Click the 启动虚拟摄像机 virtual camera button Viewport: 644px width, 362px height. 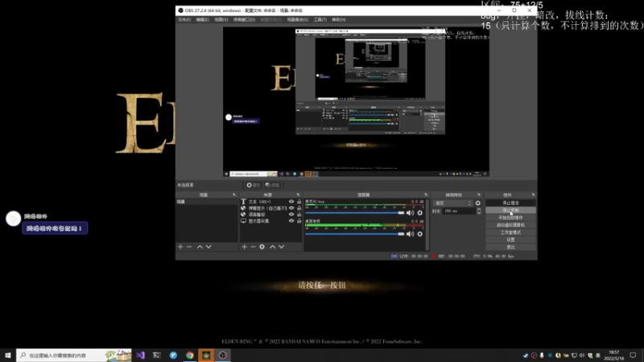(x=510, y=225)
